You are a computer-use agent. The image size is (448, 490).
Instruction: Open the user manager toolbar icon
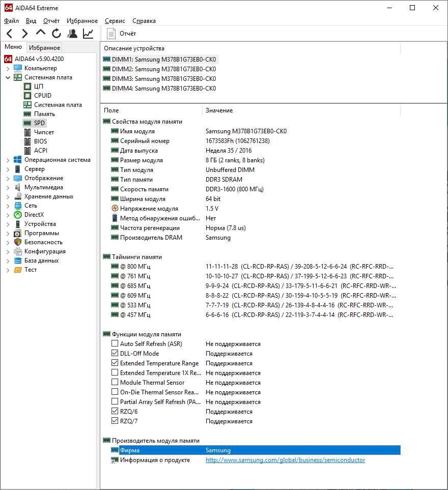pyautogui.click(x=72, y=34)
